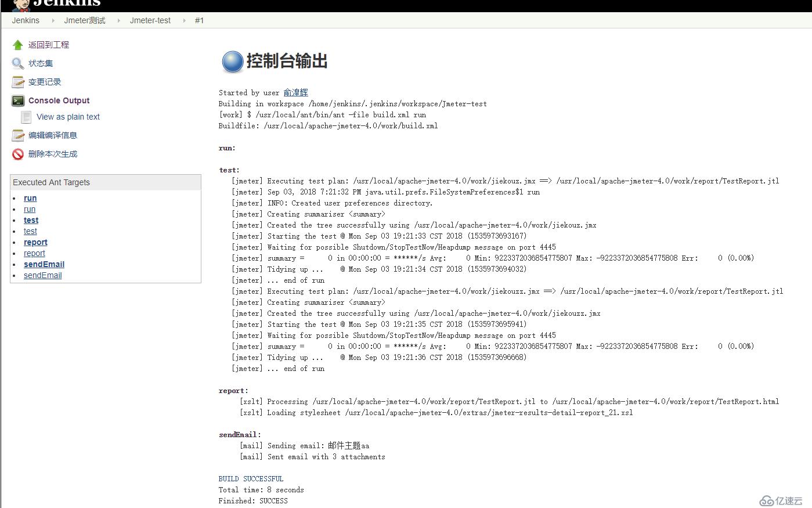This screenshot has height=508, width=812.
Task: Click the 'INFO: Created user preferences directory' line
Action: 332,203
